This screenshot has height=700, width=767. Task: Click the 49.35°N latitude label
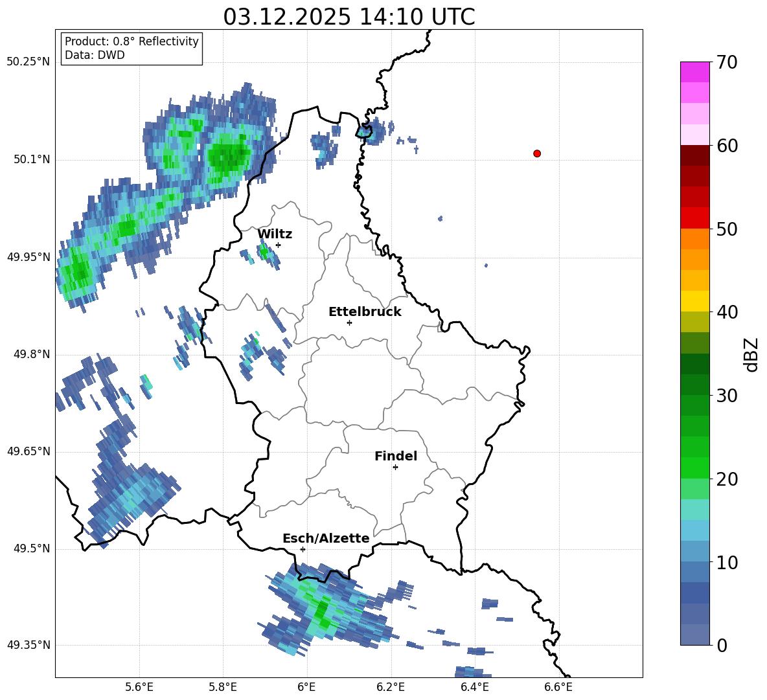click(29, 645)
